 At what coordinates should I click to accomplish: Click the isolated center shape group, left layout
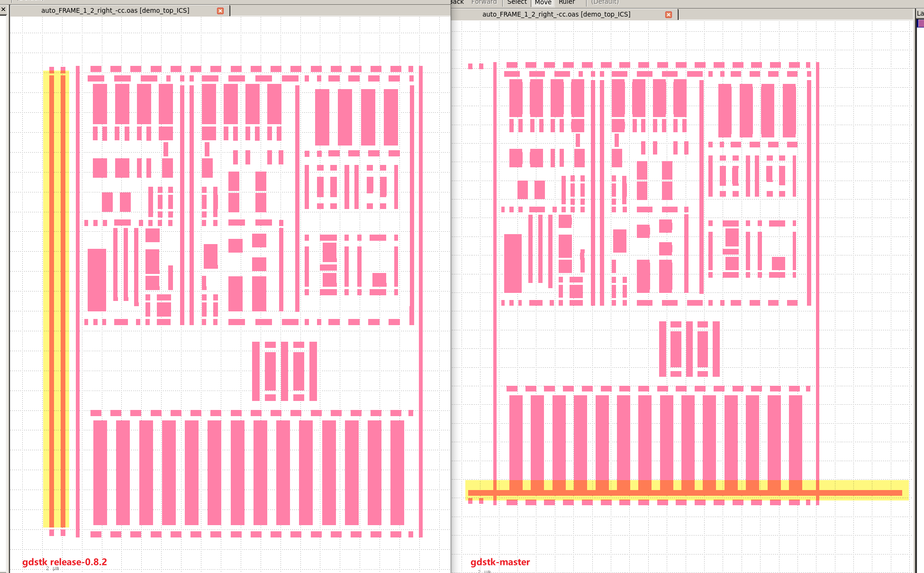tap(284, 371)
